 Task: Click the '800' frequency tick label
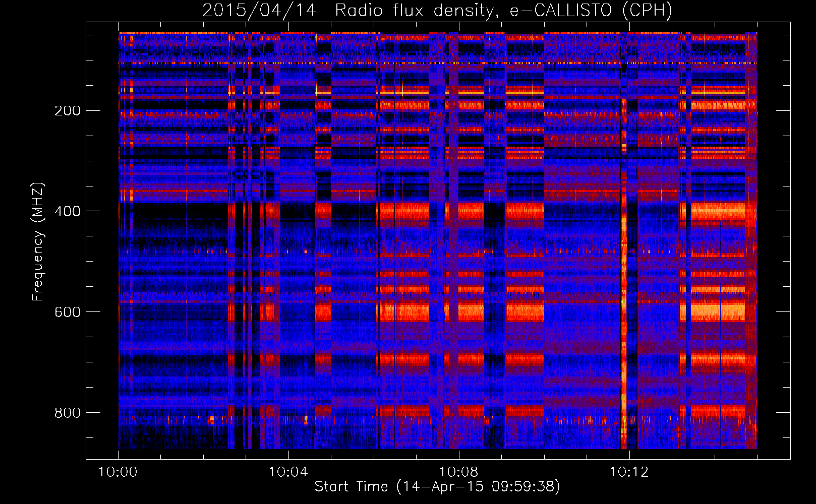coord(67,413)
